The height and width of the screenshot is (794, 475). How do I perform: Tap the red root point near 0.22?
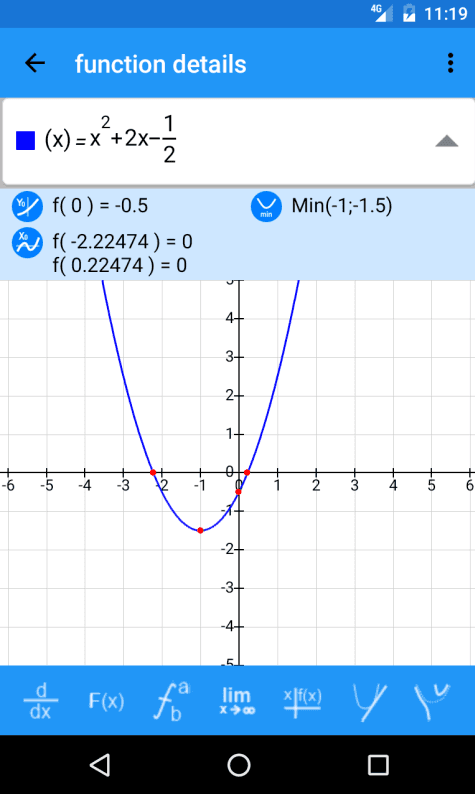tap(247, 472)
